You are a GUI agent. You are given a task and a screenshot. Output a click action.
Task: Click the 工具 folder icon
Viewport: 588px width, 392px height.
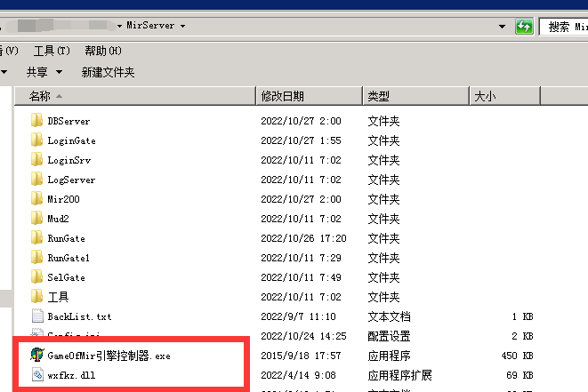tap(36, 297)
